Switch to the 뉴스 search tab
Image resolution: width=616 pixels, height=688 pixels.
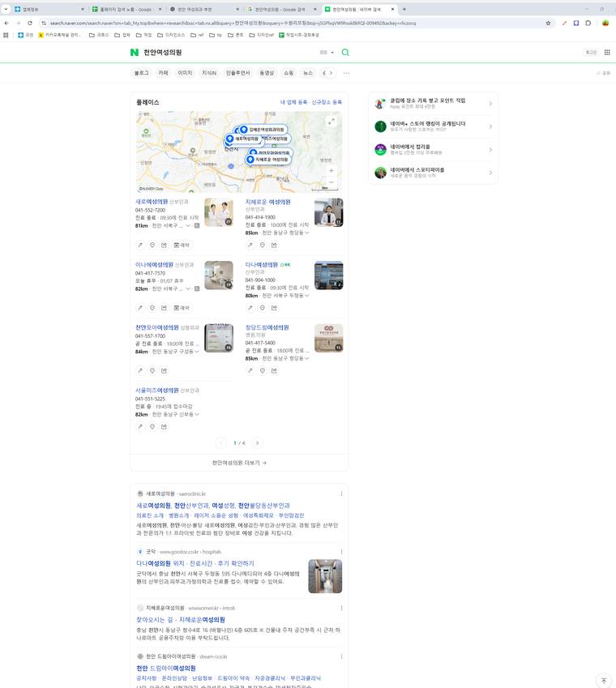coord(308,73)
